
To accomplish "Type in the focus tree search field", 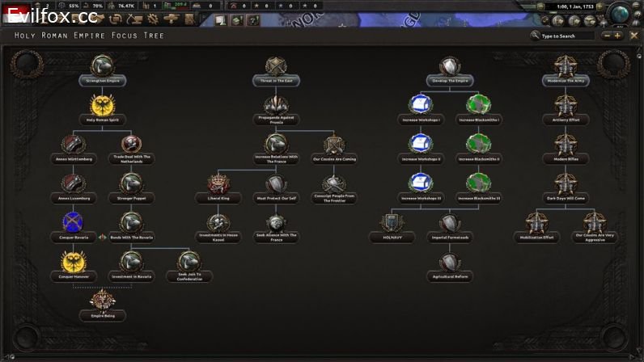I will [x=566, y=36].
